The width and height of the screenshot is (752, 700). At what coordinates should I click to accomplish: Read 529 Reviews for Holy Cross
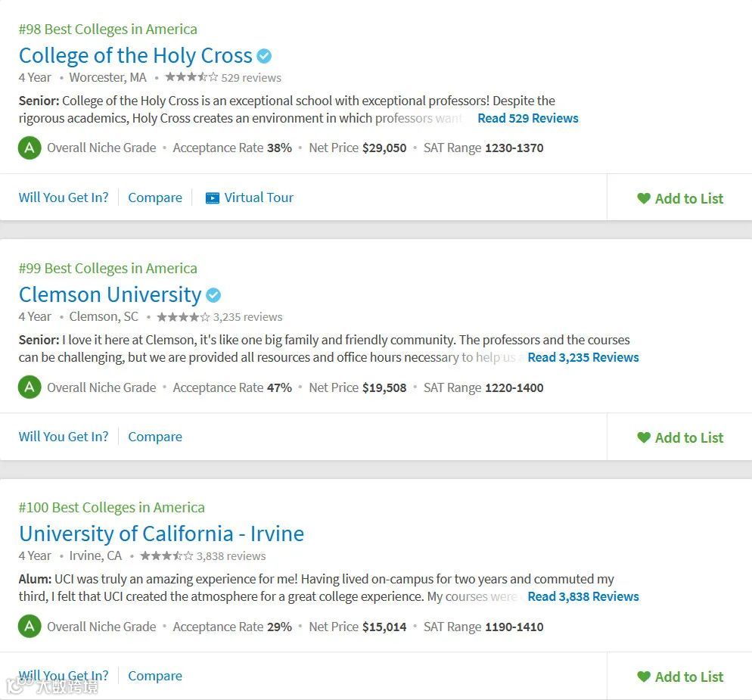[x=527, y=118]
